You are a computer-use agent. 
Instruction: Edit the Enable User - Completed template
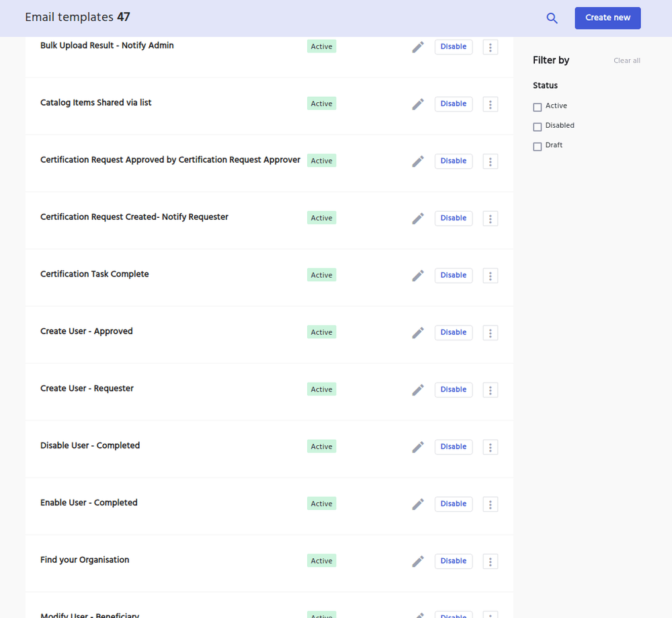(x=417, y=504)
